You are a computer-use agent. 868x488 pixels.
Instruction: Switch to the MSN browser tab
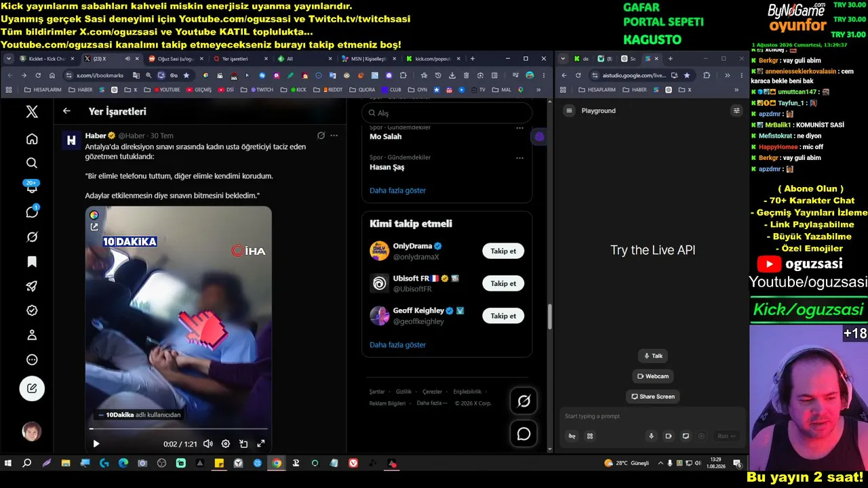tap(368, 59)
